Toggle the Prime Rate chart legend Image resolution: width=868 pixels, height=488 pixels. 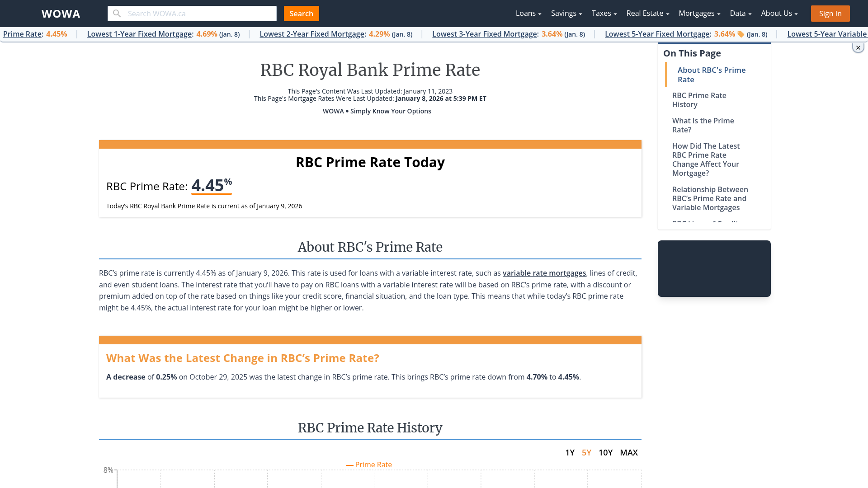point(369,464)
